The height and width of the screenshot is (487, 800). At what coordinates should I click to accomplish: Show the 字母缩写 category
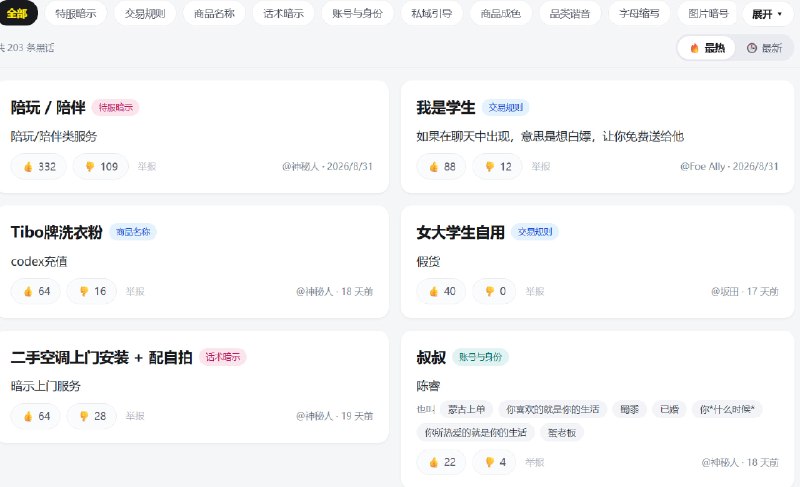click(639, 13)
